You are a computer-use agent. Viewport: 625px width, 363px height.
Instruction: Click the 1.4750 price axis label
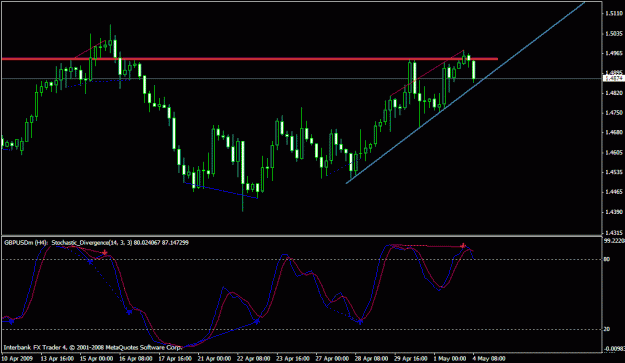[614, 113]
